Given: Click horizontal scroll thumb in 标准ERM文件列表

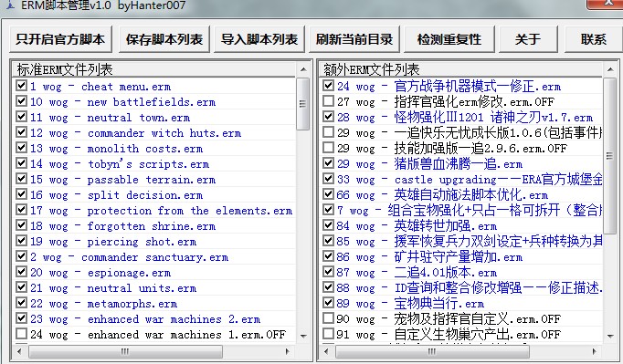Looking at the screenshot, I should click(125, 351).
